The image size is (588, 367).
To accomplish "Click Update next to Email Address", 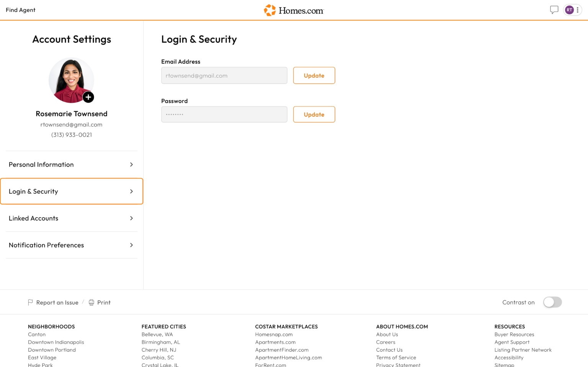I will 314,75.
